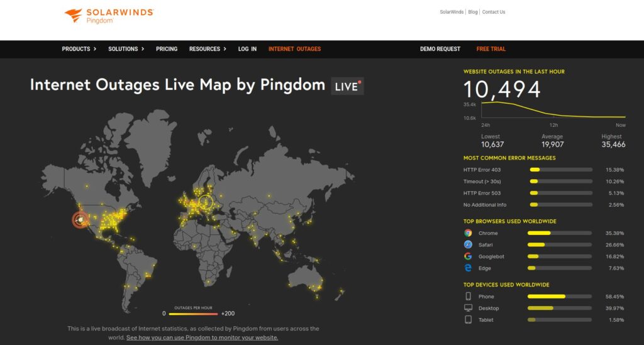Viewport: 644px width, 345px height.
Task: Click the Chrome browser icon
Action: click(468, 233)
